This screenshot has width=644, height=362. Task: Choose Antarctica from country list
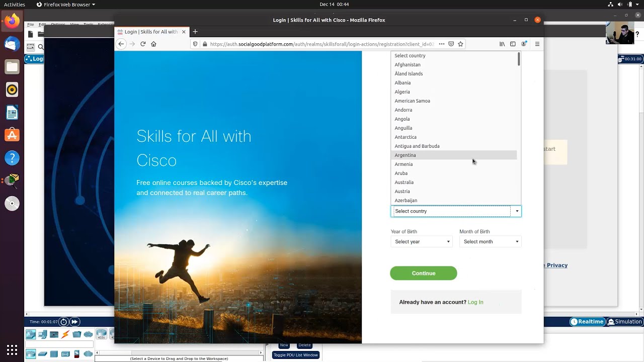coord(454,137)
